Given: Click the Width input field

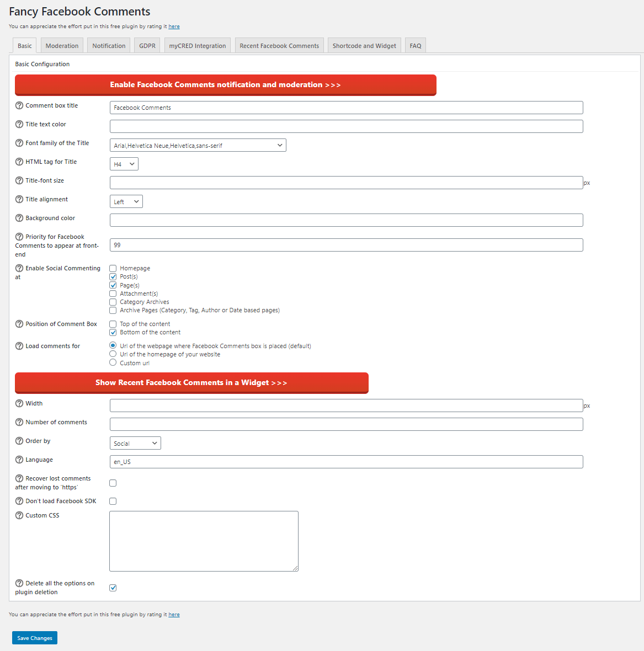Looking at the screenshot, I should (x=347, y=405).
